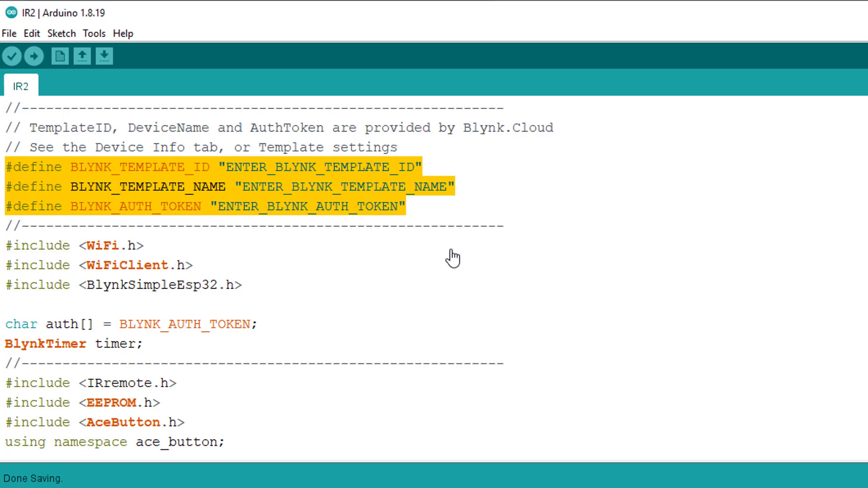Click the BLYNK_TEMPLATE_NAME macro name
Screen dimensions: 868x488
pos(148,187)
